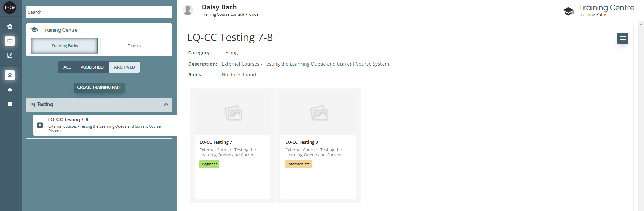Filter training paths by ARCHIVED
Image resolution: width=644 pixels, height=211 pixels.
coord(124,67)
